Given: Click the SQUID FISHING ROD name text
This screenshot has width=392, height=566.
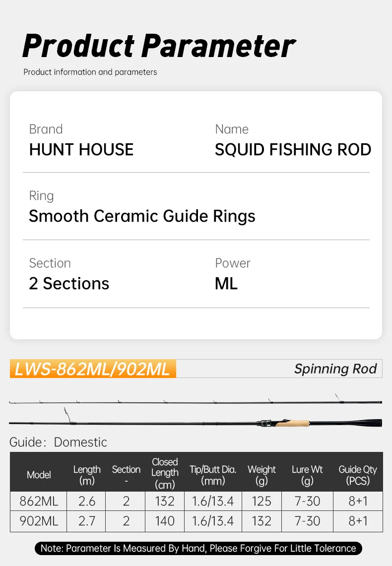Looking at the screenshot, I should [x=293, y=150].
